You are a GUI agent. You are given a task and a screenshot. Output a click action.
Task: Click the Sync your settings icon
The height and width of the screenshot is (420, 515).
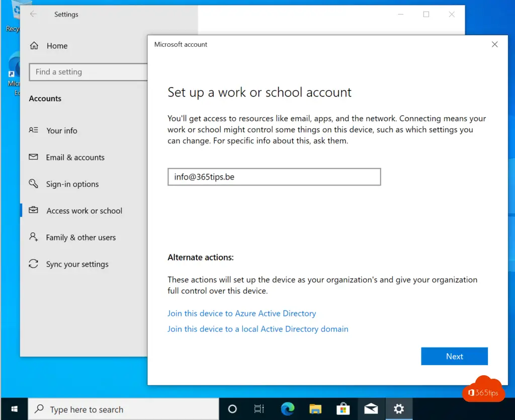[34, 264]
